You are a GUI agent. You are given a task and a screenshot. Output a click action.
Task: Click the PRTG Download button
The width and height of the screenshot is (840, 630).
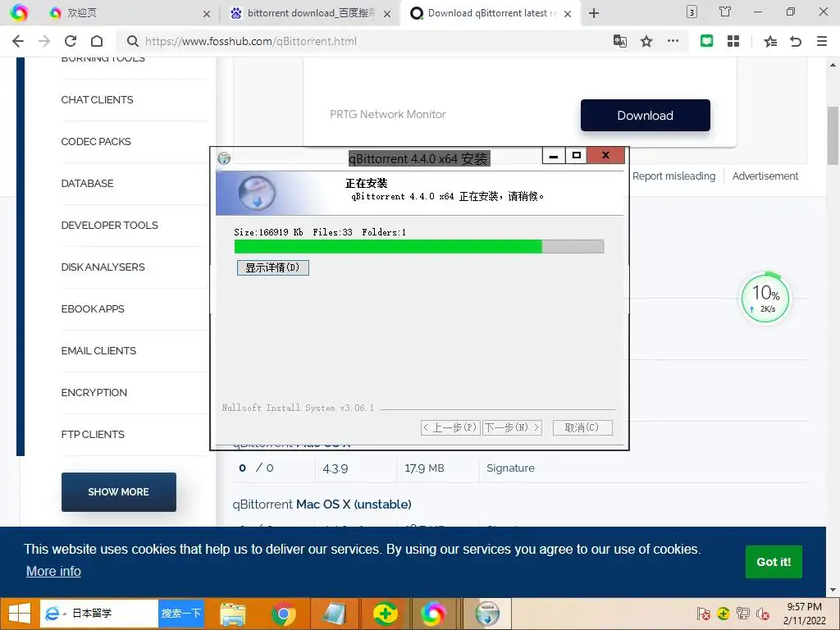pyautogui.click(x=645, y=115)
